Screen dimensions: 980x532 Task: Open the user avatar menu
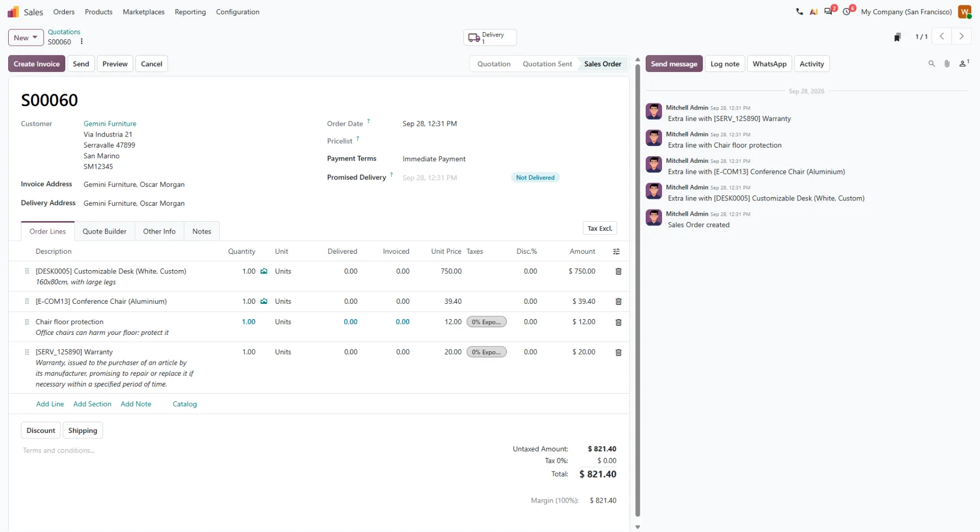tap(965, 11)
